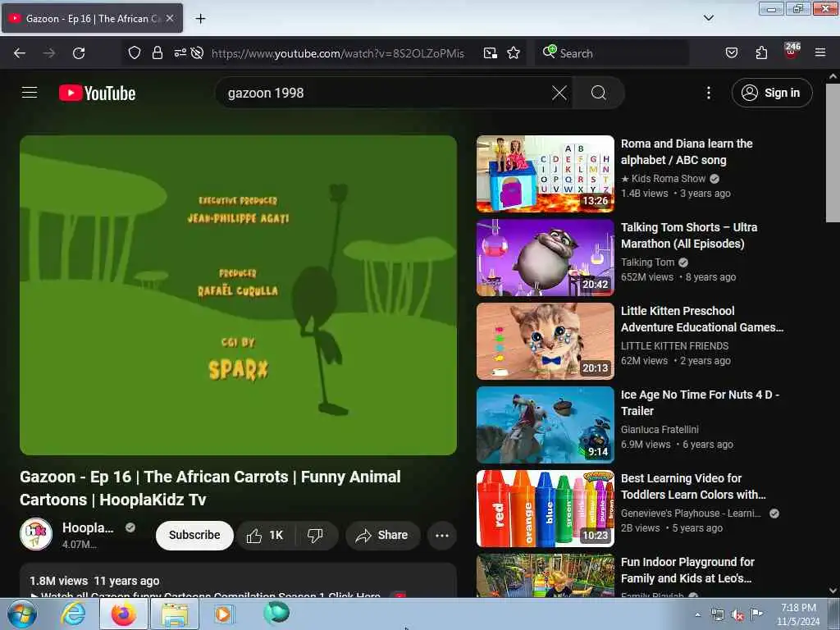
Task: Open Fun Indoor Playground video title
Action: click(x=687, y=570)
